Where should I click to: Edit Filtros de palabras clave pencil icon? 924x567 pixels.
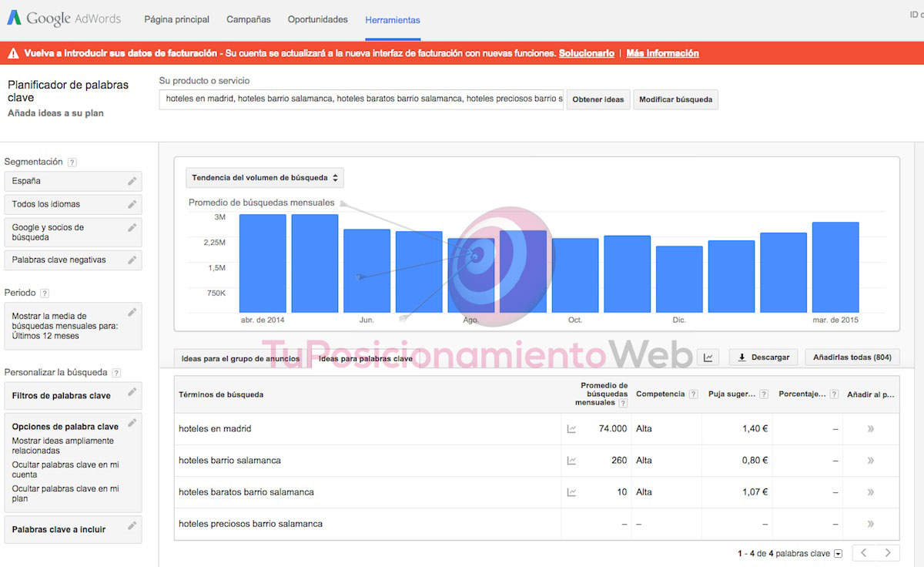coord(132,391)
